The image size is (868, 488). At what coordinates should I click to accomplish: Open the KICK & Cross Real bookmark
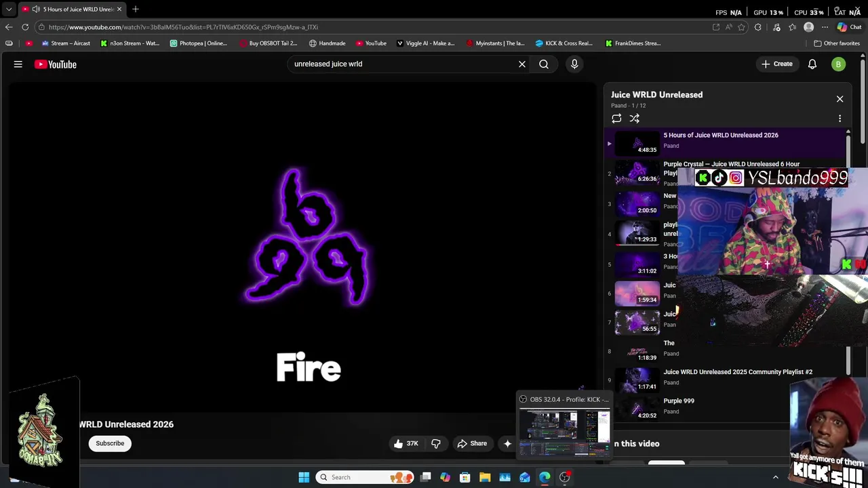click(x=564, y=43)
